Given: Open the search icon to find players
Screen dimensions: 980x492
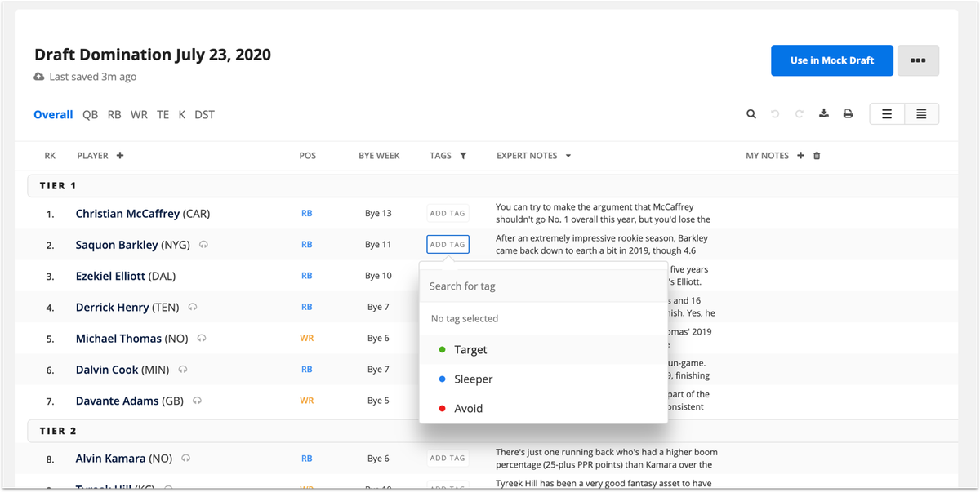Looking at the screenshot, I should 751,114.
